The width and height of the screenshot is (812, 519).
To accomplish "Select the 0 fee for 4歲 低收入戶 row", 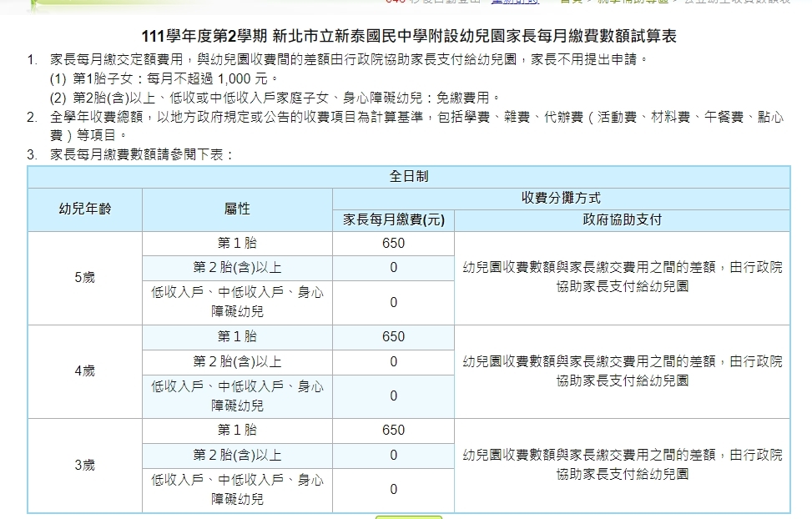I will click(x=394, y=396).
